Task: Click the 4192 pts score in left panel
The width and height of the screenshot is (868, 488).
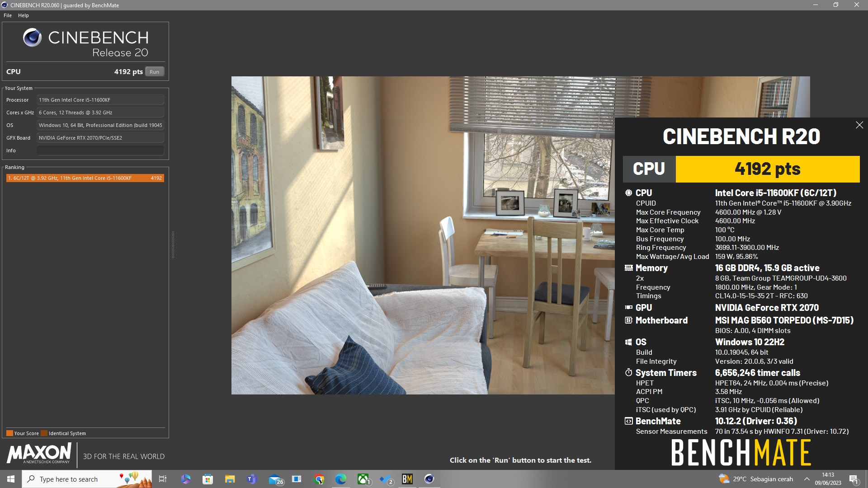Action: pos(128,72)
